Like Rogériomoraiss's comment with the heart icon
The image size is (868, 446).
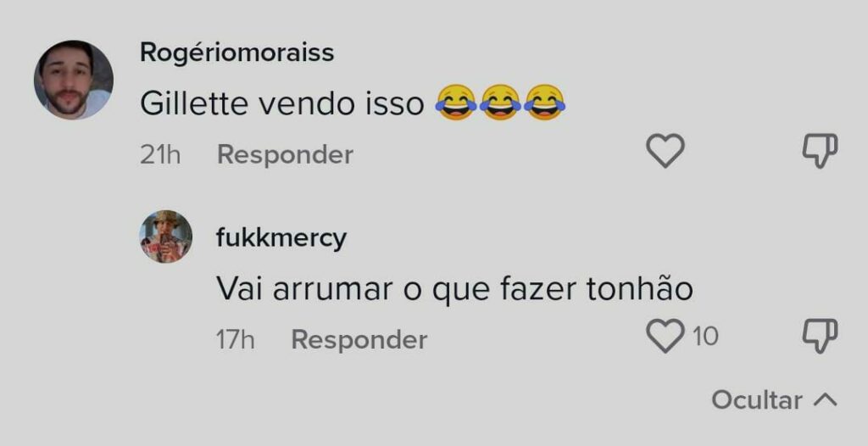click(x=665, y=150)
